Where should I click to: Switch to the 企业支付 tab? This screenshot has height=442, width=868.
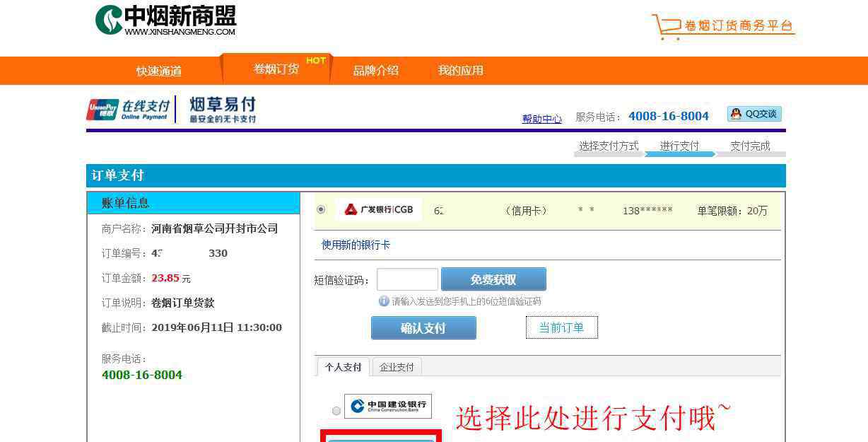[x=397, y=367]
